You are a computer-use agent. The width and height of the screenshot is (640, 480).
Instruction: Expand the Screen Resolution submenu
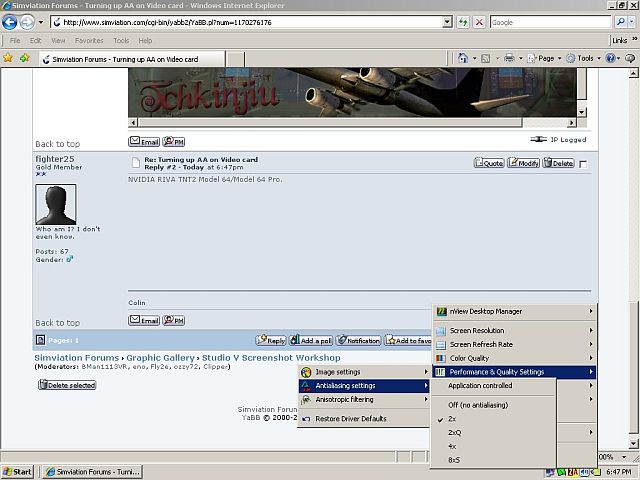[x=476, y=330]
